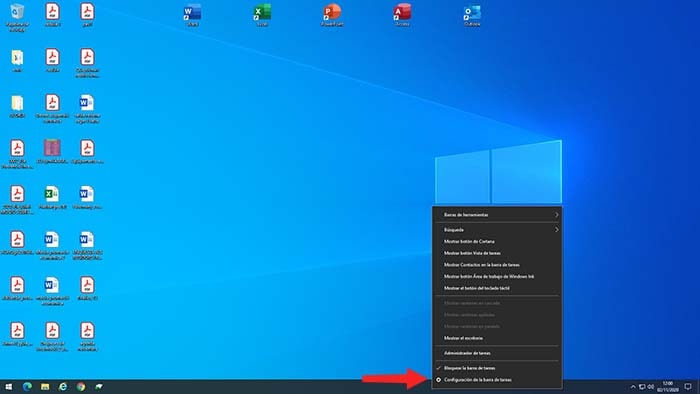Screen dimensions: 700x394
Task: Expand the Barras de herramientas submenu
Action: click(497, 215)
